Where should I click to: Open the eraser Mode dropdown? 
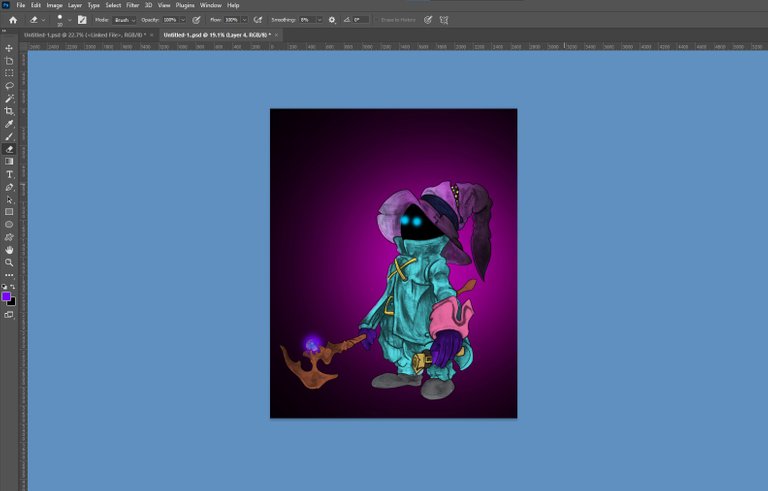[124, 20]
